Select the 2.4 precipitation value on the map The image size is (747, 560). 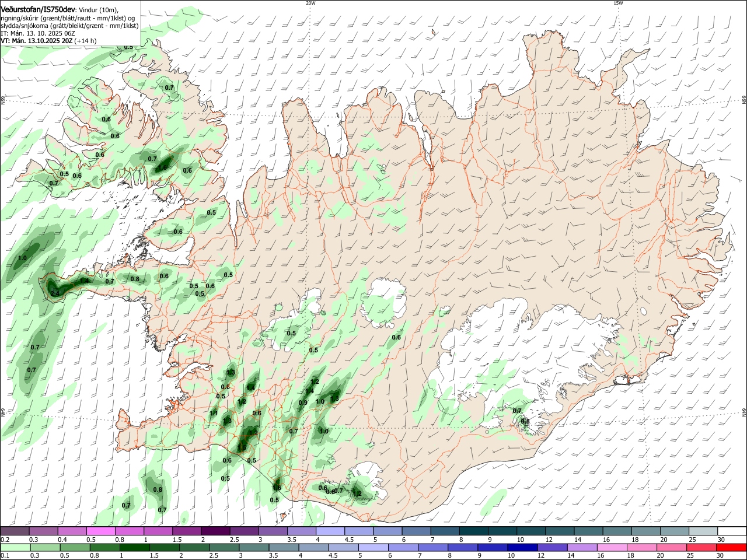(54, 293)
